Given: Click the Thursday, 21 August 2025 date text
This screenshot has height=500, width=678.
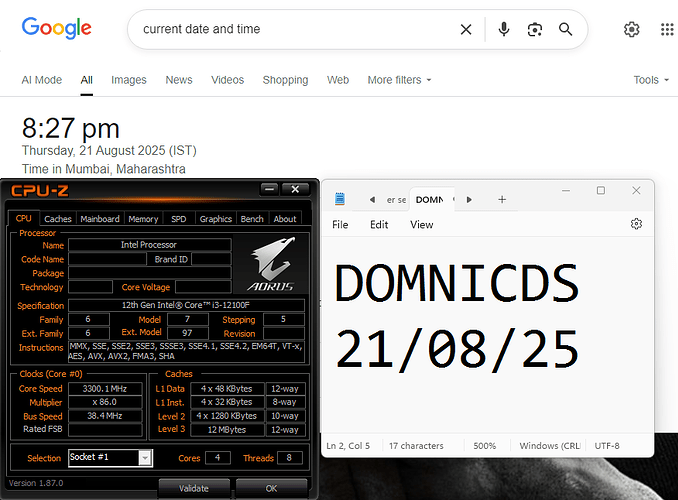Looking at the screenshot, I should tap(109, 151).
